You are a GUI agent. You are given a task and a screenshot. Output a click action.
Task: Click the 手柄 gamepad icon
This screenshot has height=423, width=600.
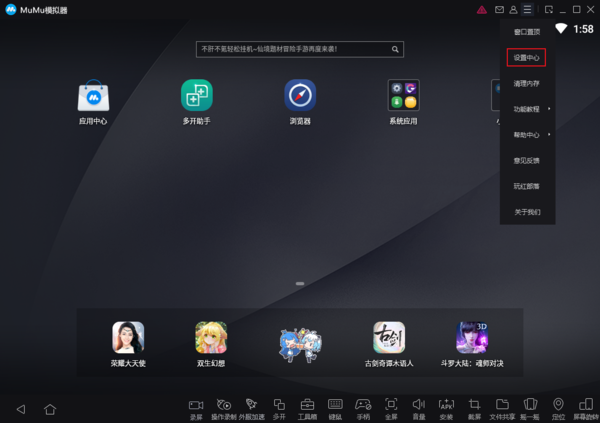pyautogui.click(x=364, y=405)
